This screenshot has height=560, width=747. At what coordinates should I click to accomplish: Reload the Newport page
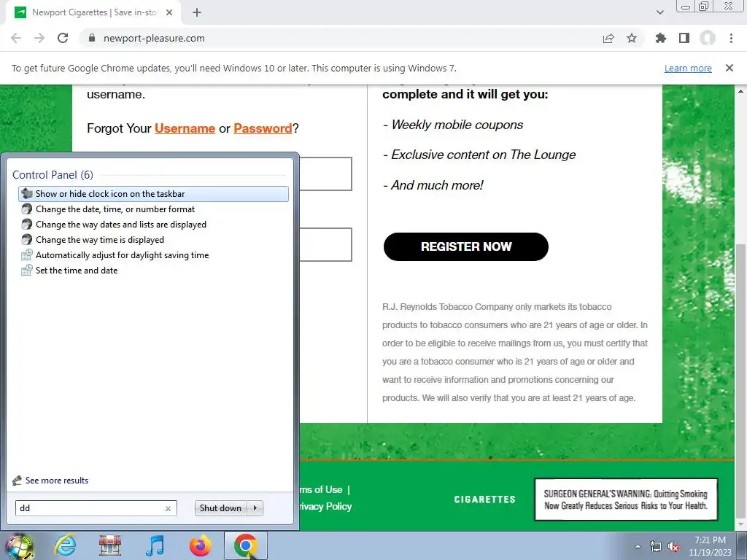tap(63, 38)
